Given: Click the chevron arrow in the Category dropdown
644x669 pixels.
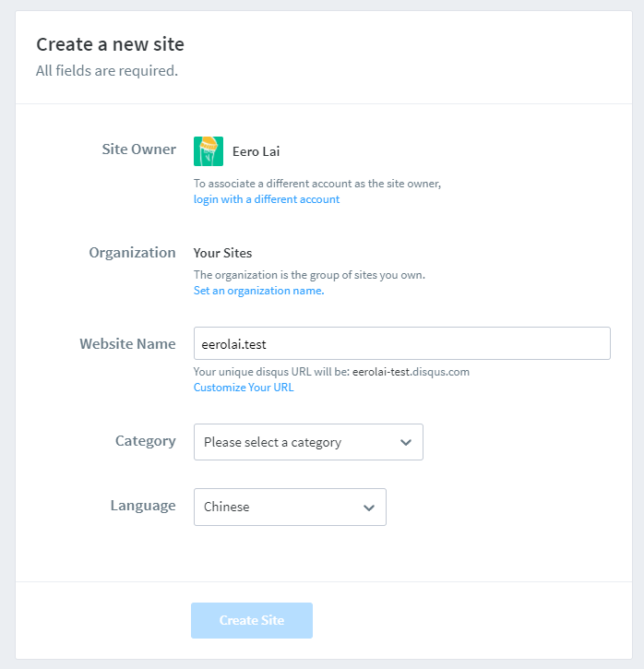Looking at the screenshot, I should 406,442.
